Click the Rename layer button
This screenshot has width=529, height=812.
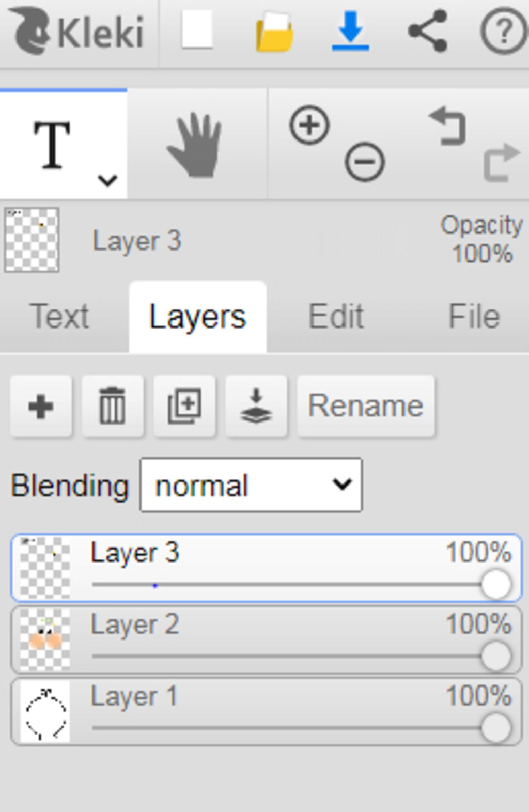click(x=366, y=406)
